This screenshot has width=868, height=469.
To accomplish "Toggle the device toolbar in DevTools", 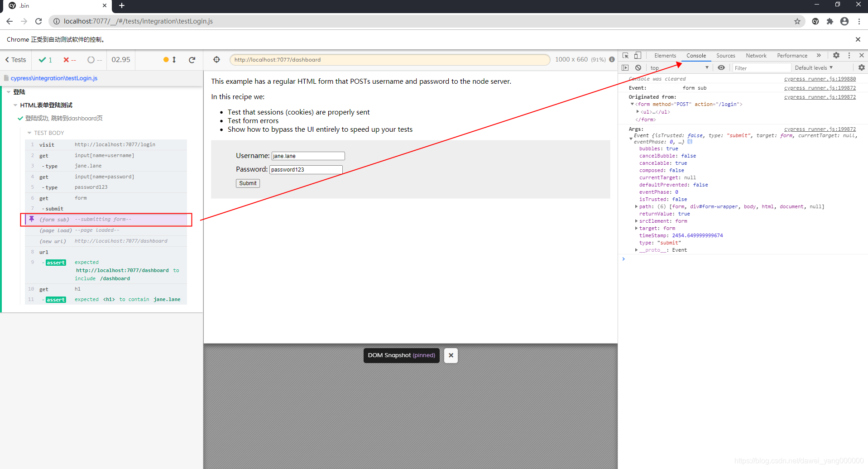I will point(638,56).
